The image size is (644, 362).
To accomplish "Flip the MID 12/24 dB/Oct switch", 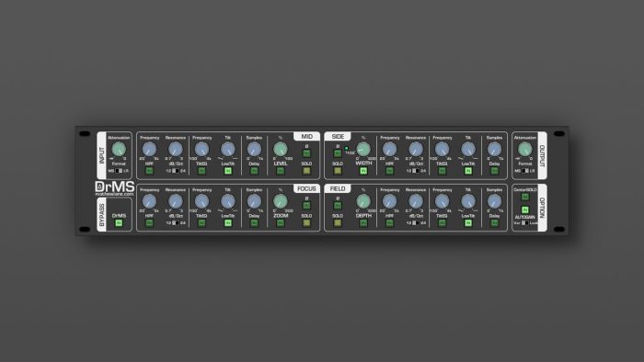I will coord(176,171).
